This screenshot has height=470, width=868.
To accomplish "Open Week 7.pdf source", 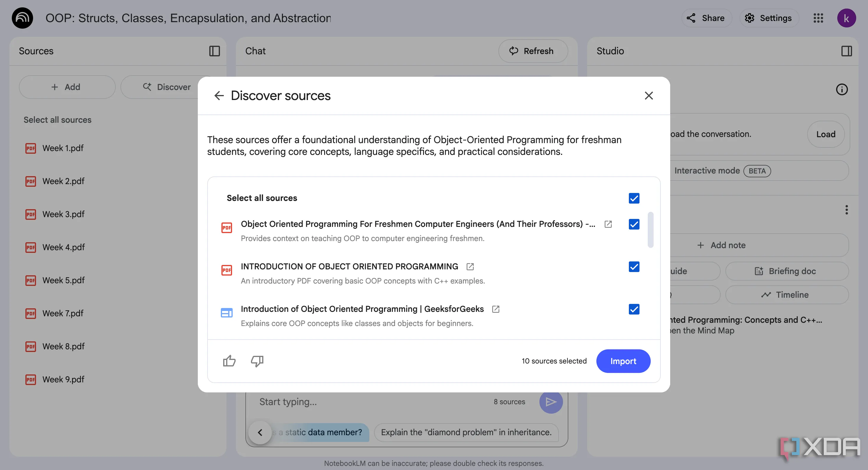I will click(x=63, y=313).
